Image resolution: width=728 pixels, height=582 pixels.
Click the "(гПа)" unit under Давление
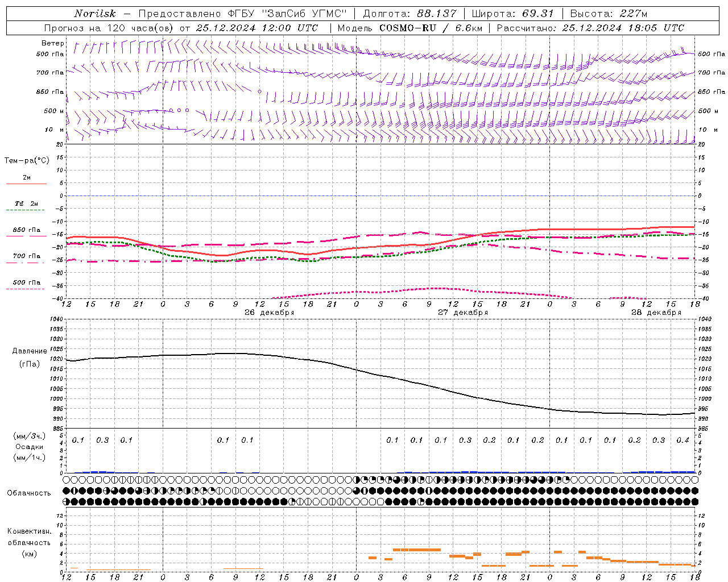(x=29, y=364)
